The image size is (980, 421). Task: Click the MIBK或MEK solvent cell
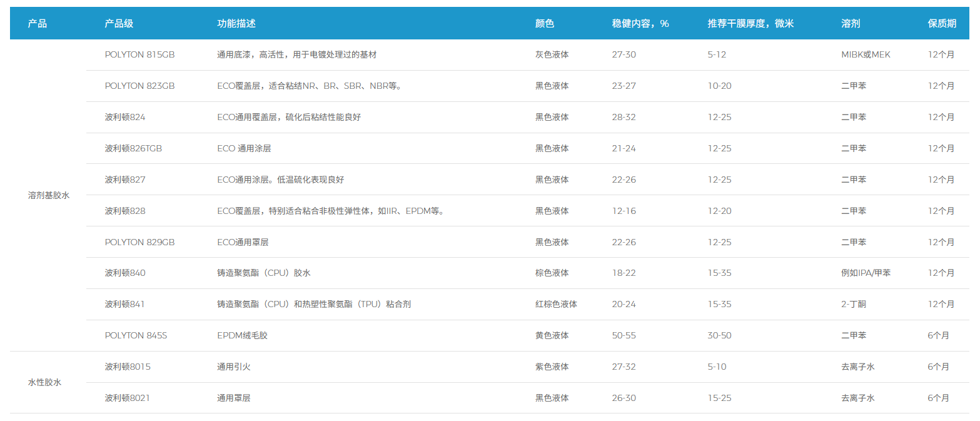click(x=866, y=55)
